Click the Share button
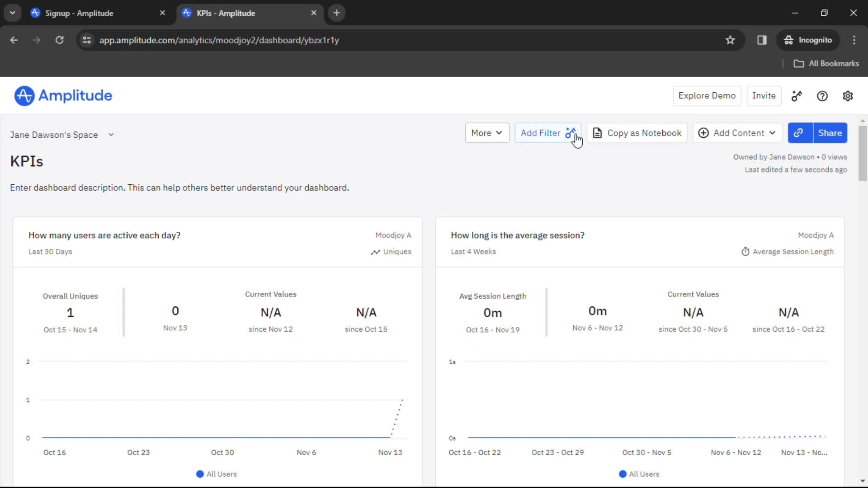Image resolution: width=868 pixels, height=488 pixels. pos(830,133)
